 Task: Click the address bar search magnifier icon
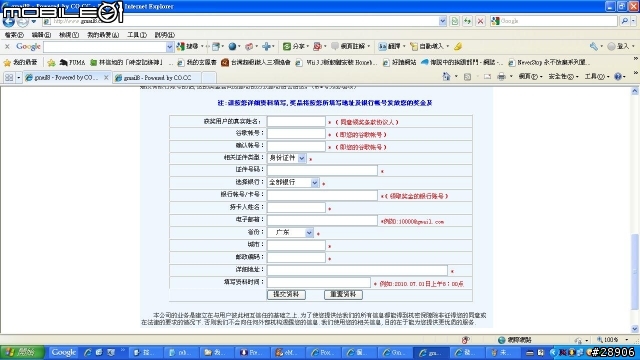coord(624,21)
